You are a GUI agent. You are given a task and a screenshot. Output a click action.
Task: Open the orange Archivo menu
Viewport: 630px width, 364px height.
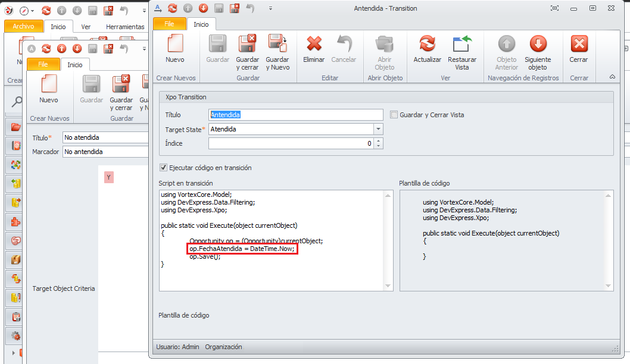click(x=23, y=27)
